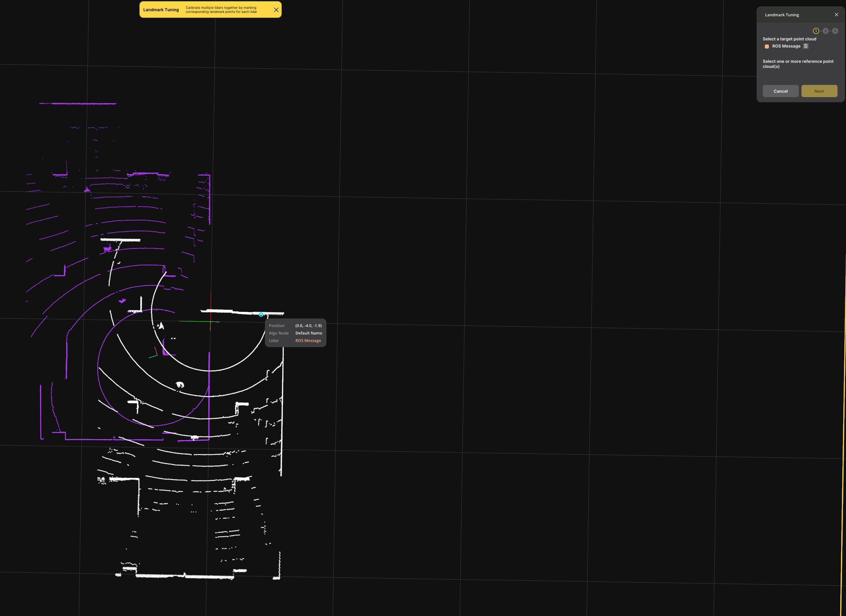
Task: Dismiss the yellow Landmark Tuning banner
Action: (x=276, y=10)
